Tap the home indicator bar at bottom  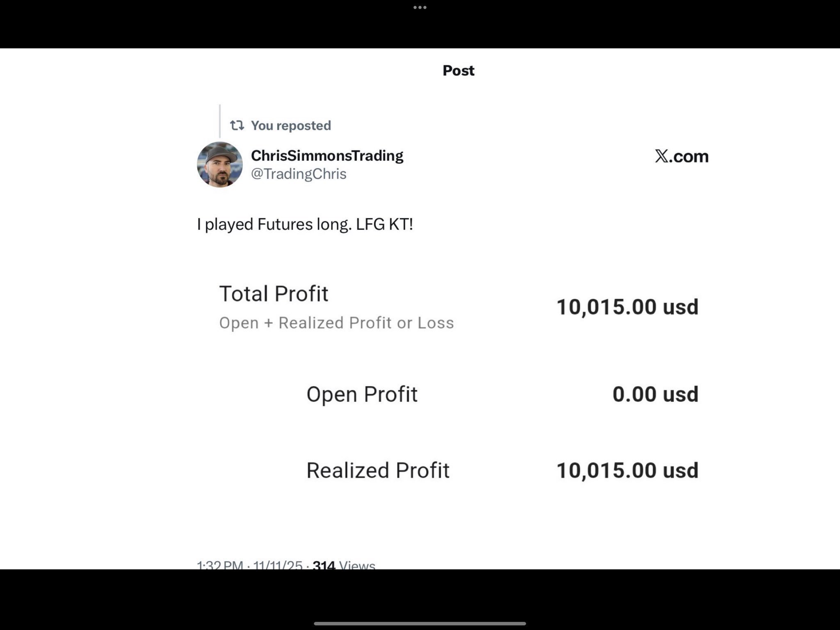point(420,623)
